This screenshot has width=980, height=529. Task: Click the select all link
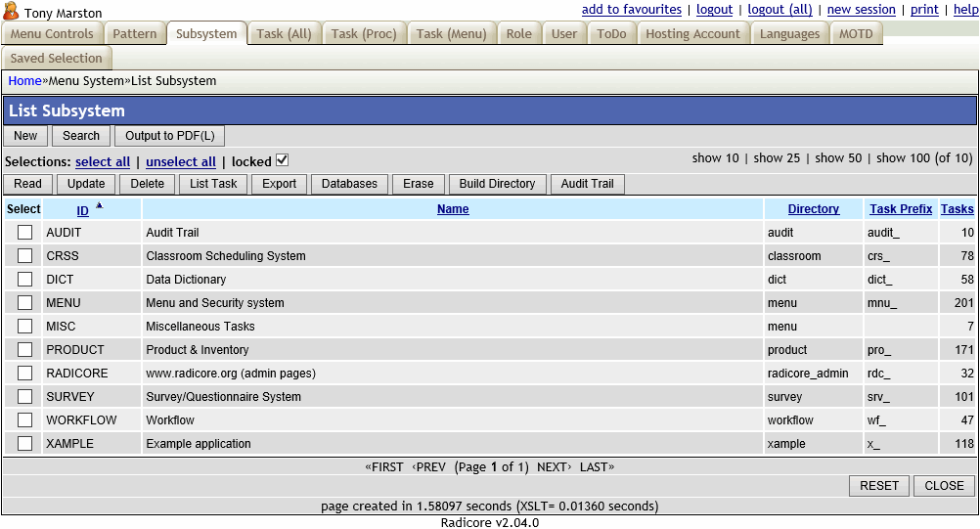(x=103, y=162)
